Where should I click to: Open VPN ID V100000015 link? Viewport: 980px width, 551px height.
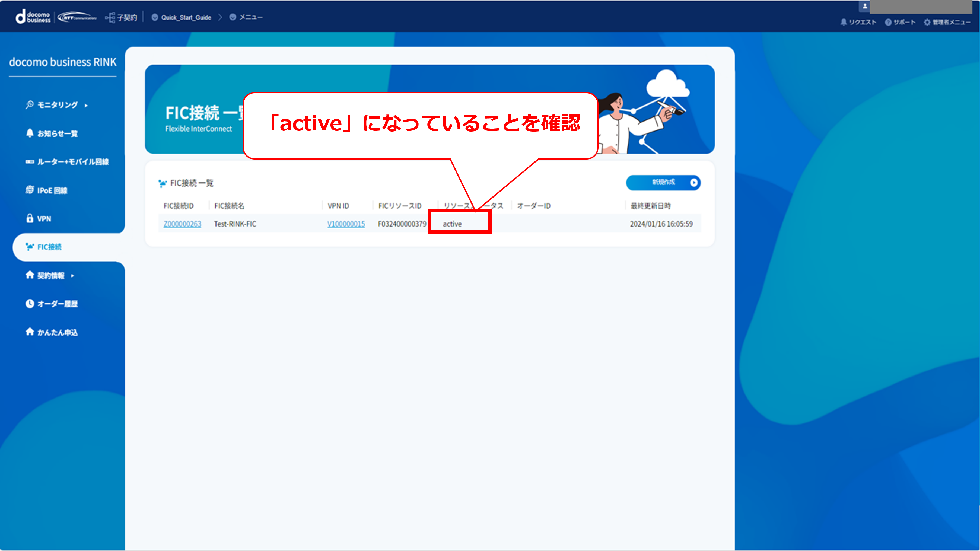click(346, 224)
